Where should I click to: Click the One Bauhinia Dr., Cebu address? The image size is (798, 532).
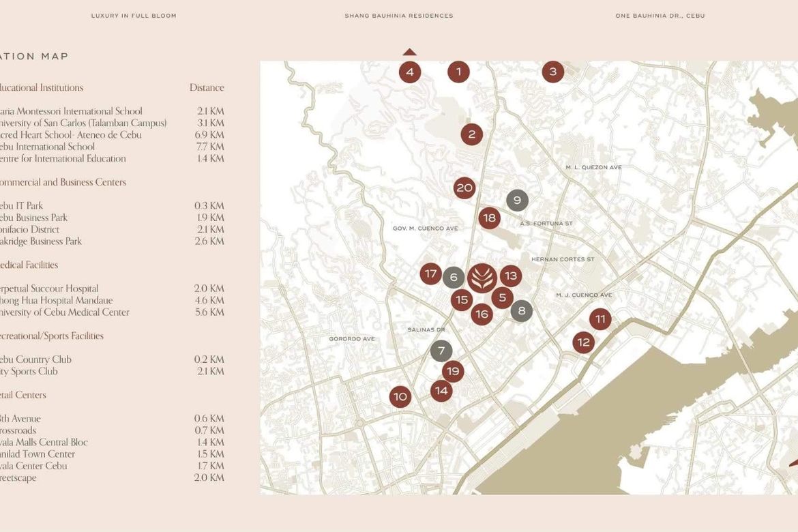click(660, 16)
